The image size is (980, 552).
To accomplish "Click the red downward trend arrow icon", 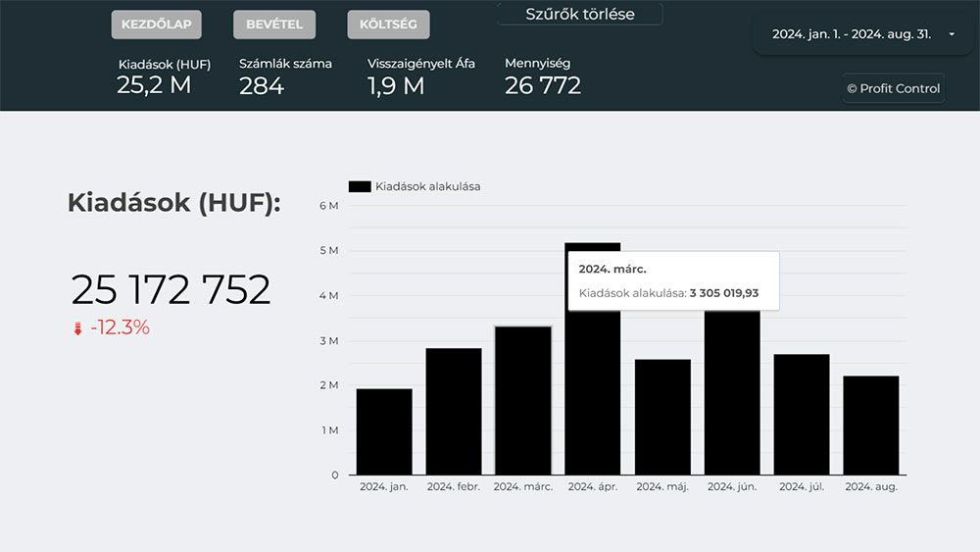I will tap(78, 329).
